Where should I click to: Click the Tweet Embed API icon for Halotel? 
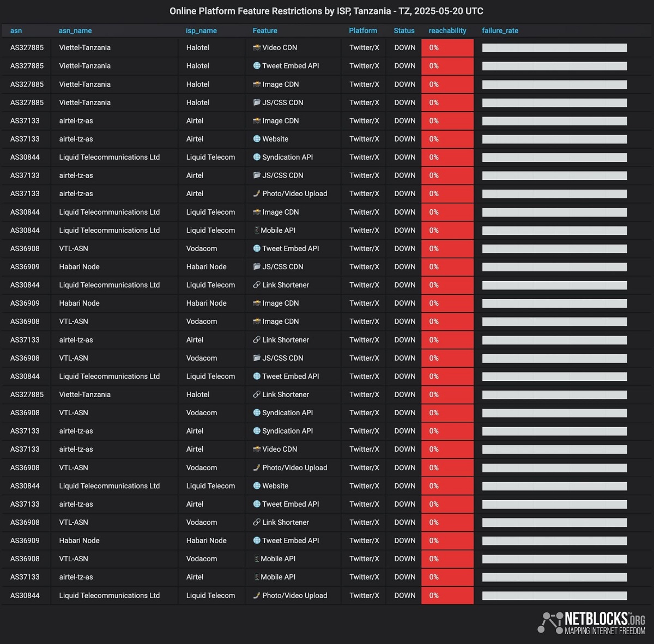pos(257,66)
